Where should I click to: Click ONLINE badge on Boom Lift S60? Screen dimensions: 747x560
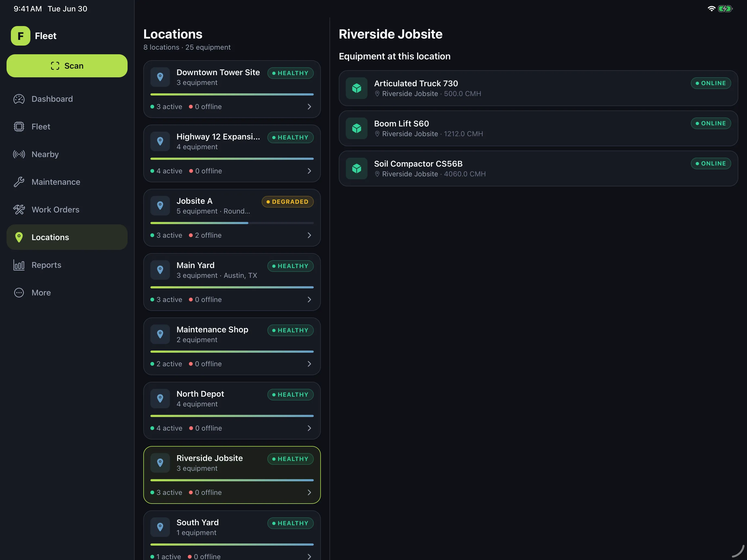(711, 123)
